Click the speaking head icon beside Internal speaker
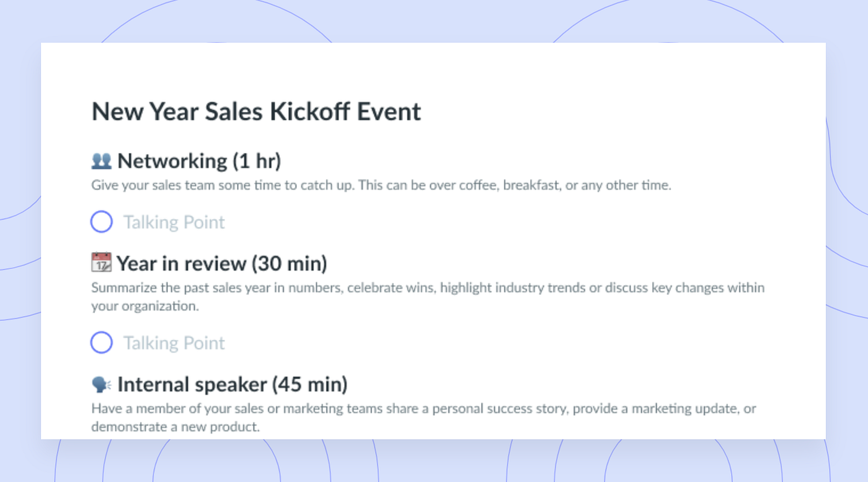Screen dimensions: 868x482 [x=102, y=385]
